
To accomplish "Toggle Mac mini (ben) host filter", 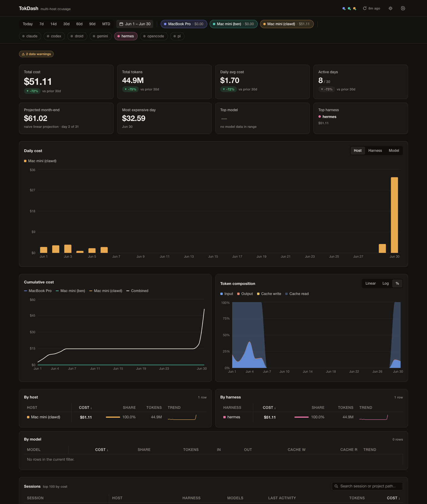I will 233,24.
